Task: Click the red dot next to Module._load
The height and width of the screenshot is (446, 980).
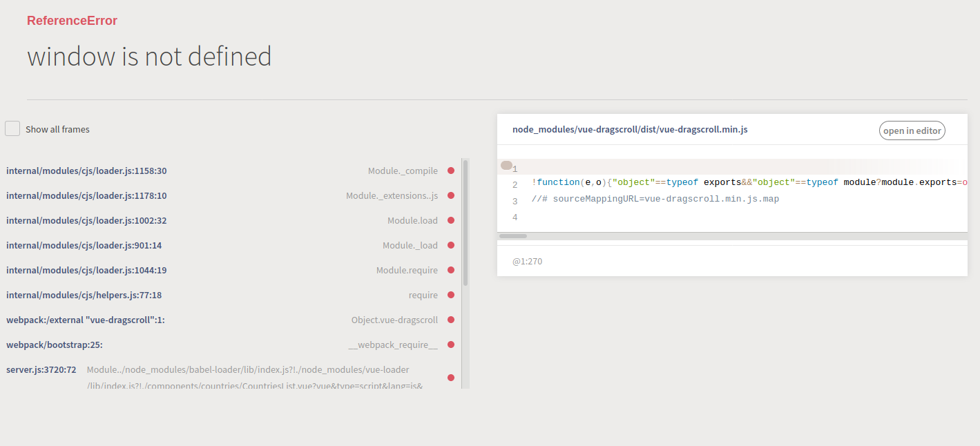Action: [451, 245]
